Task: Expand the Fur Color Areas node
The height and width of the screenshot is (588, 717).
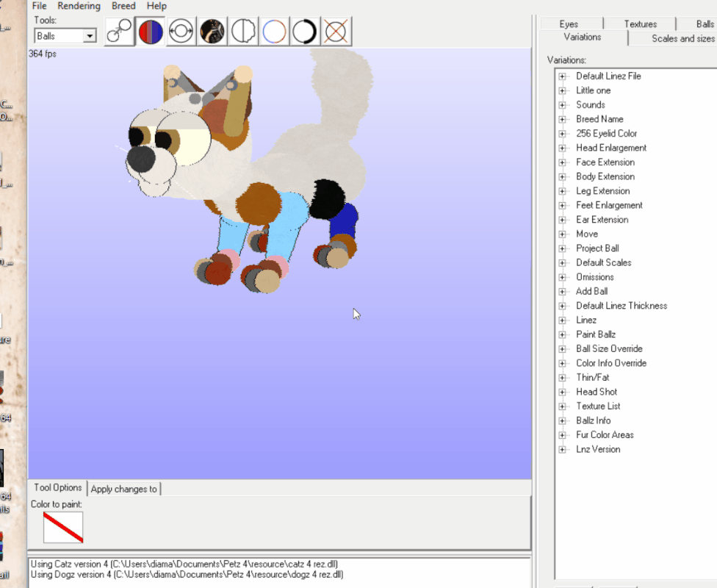Action: point(563,435)
